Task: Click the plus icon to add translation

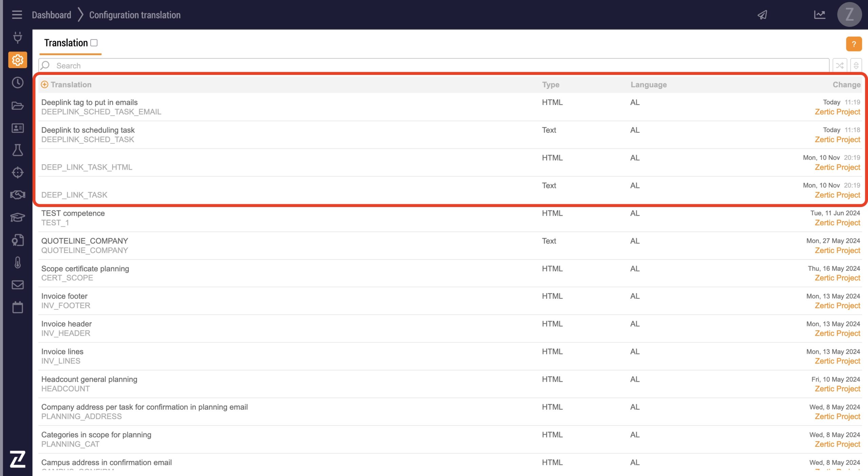Action: tap(44, 85)
